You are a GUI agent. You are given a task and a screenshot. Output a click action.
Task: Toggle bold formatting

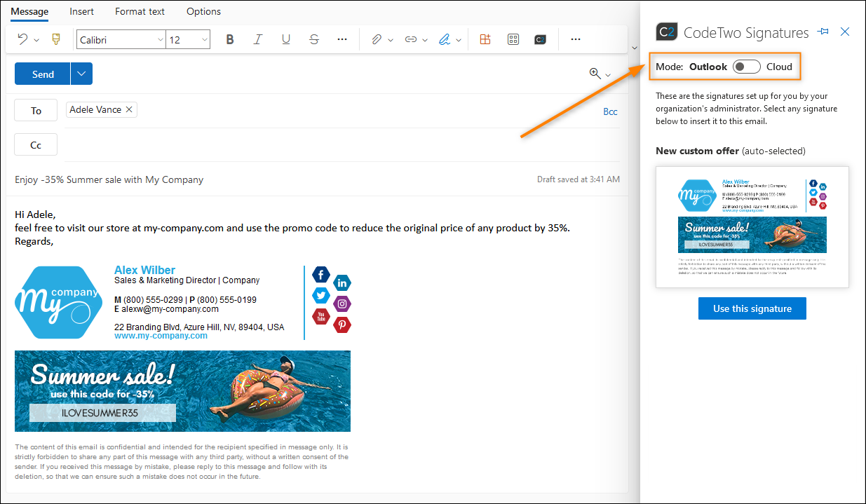pos(230,39)
